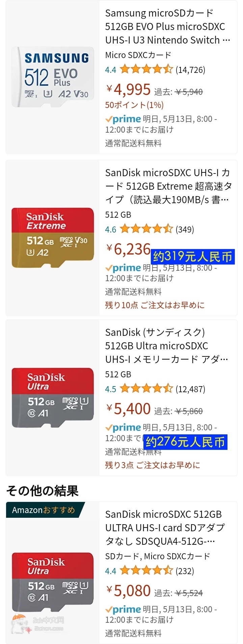Click star rating with 12,487 reviews
Screen dimensions: 243x644
pyautogui.click(x=146, y=389)
